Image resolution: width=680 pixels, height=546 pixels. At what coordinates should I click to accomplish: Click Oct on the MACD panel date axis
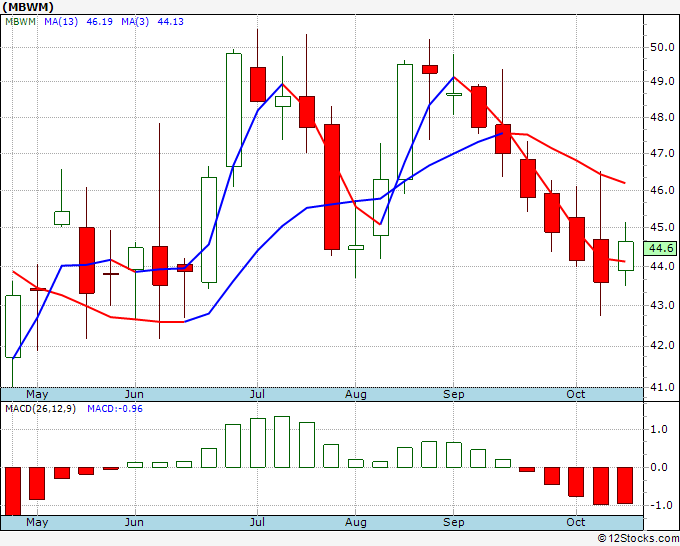pos(575,522)
